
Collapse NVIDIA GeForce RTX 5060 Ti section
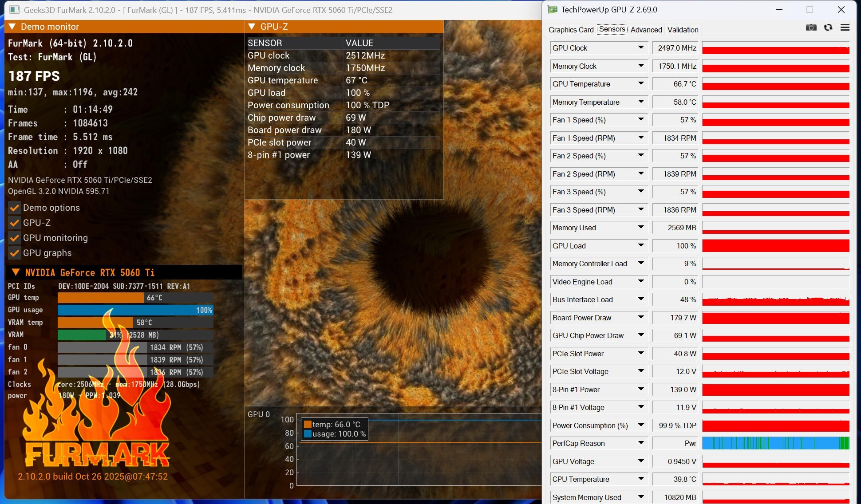coord(16,272)
